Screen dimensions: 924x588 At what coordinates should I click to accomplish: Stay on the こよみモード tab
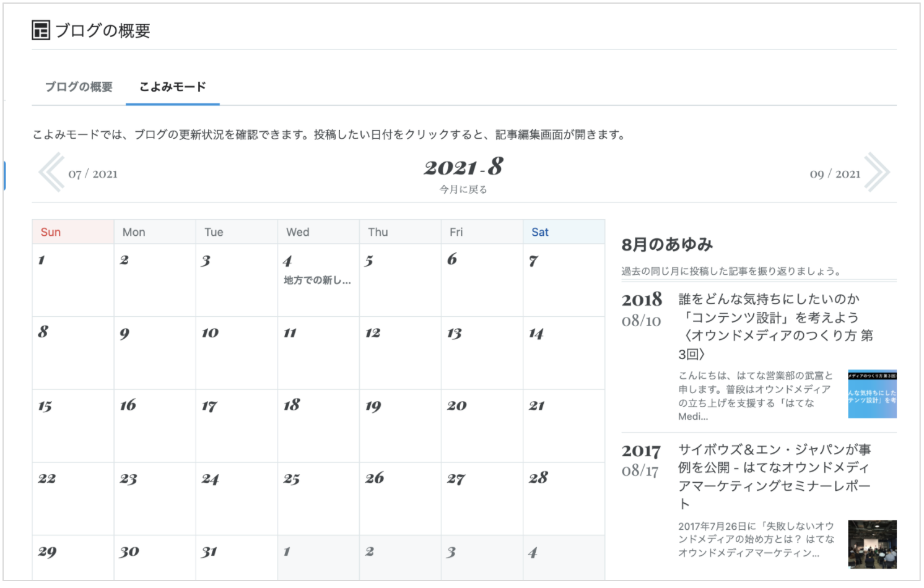point(172,87)
